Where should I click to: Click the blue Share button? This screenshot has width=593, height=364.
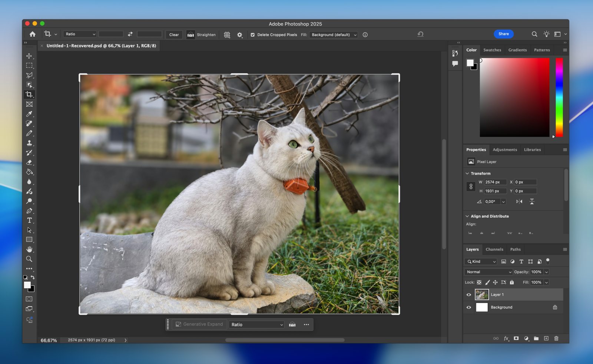(503, 34)
